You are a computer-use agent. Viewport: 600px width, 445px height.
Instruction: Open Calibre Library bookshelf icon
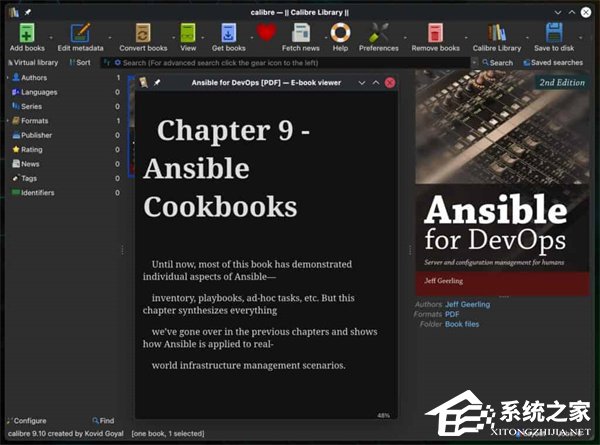coord(497,33)
